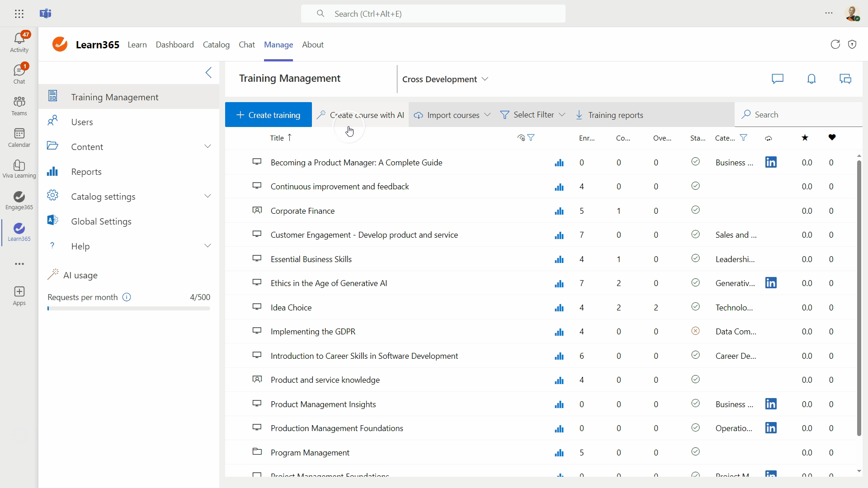Open the Idea Choice course
The width and height of the screenshot is (868, 488).
click(x=291, y=308)
